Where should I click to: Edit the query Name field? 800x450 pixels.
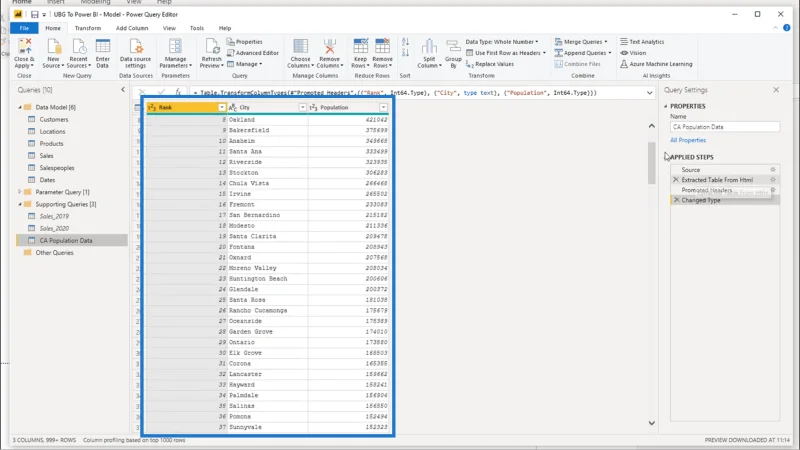click(x=724, y=127)
